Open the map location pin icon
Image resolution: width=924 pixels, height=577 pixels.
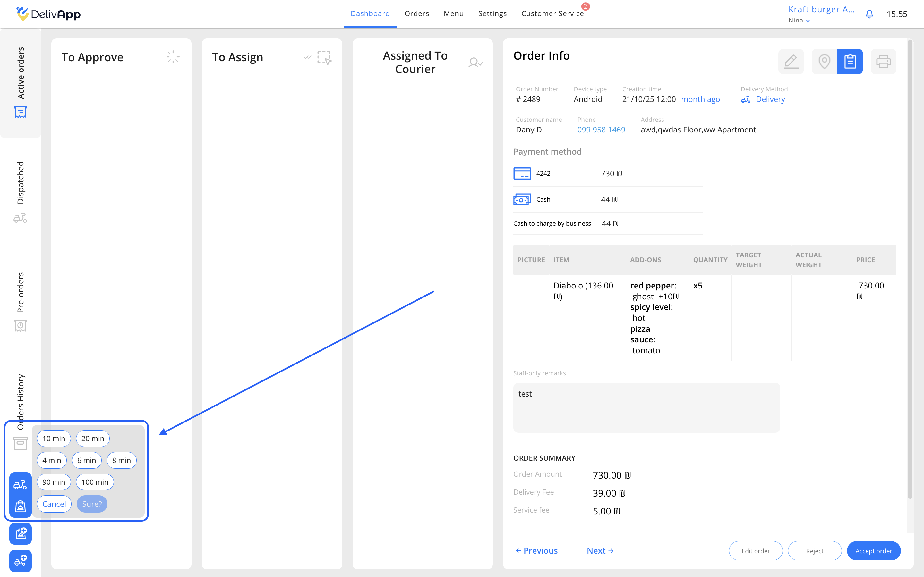[824, 62]
